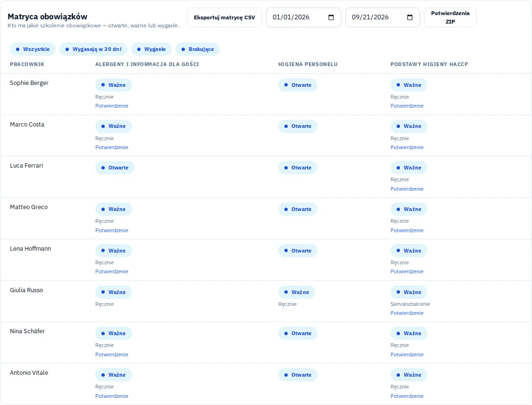This screenshot has width=532, height=405.
Task: Click Giulia Russo's Higiena personelu Ważne badge
Action: point(297,292)
